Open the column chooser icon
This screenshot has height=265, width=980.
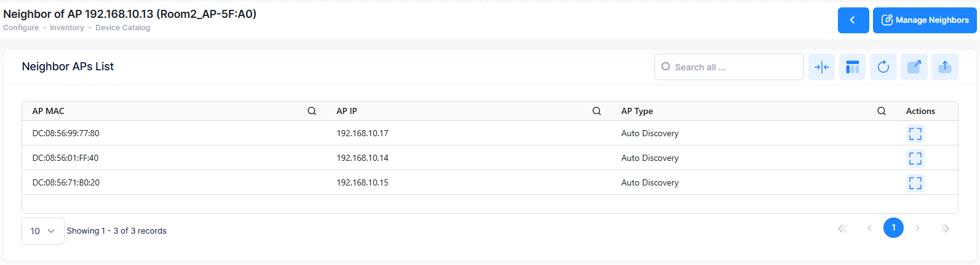(x=852, y=67)
